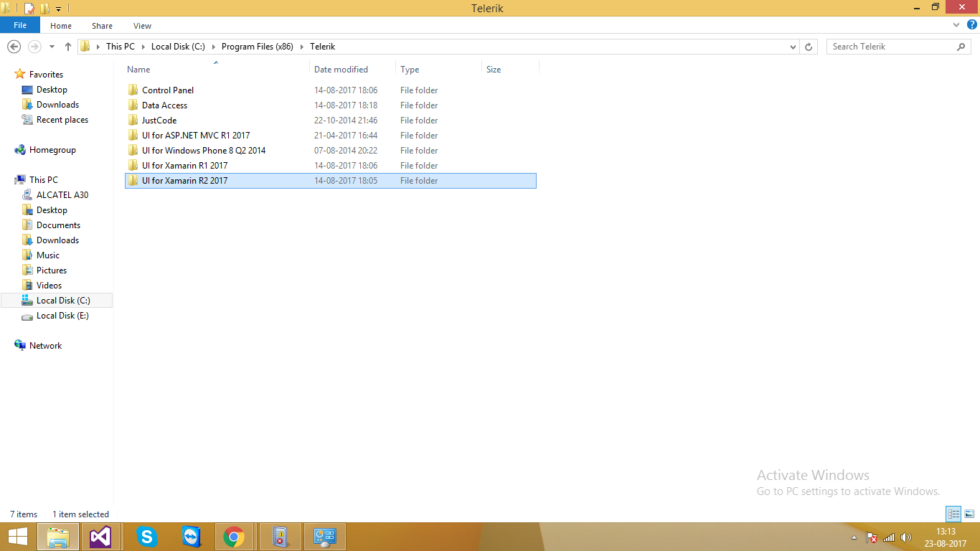Select the UI for Xamarin R1 2017 folder
The image size is (980, 551).
[331, 166]
